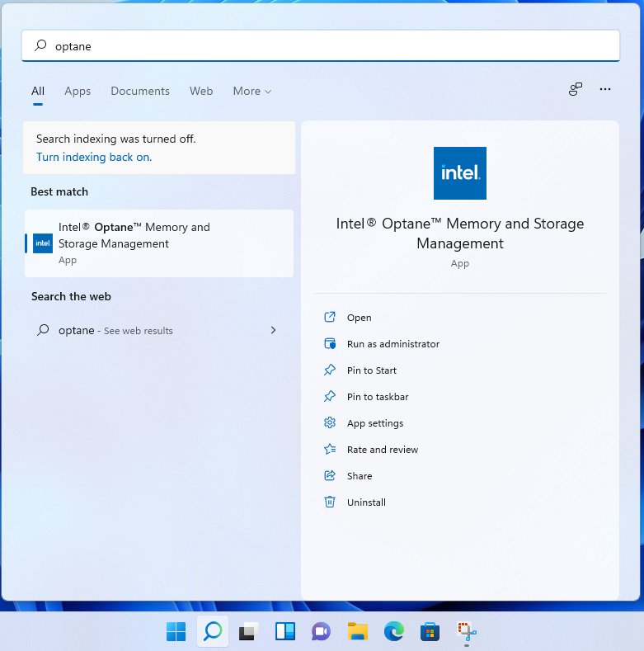Click the Windows Start button in taskbar
The image size is (644, 651).
176,632
